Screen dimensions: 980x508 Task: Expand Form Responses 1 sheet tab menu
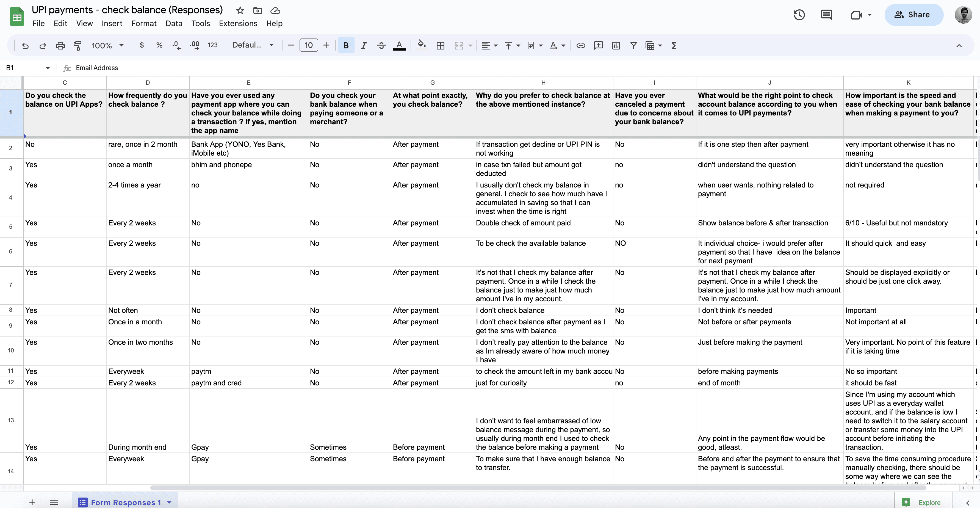point(169,502)
